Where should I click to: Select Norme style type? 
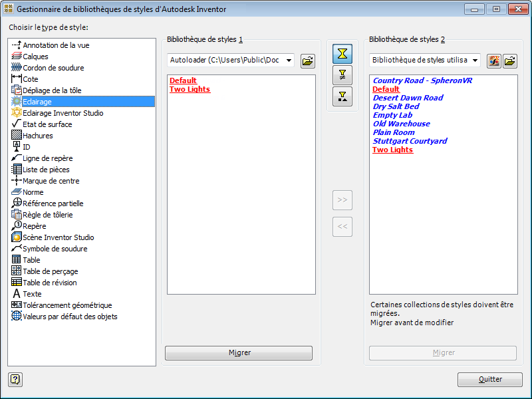coord(27,192)
